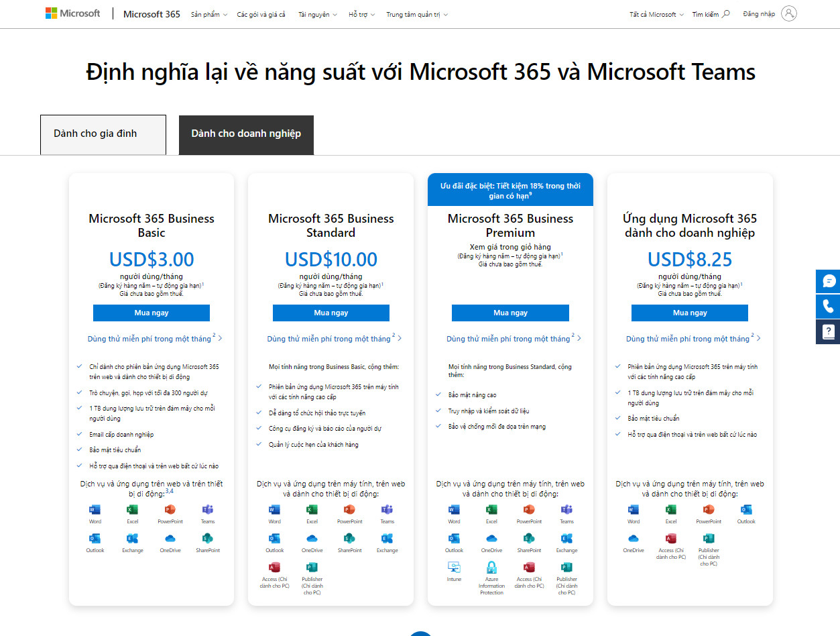Click Teams icon in Business Standard card
840x636 pixels.
pos(387,510)
